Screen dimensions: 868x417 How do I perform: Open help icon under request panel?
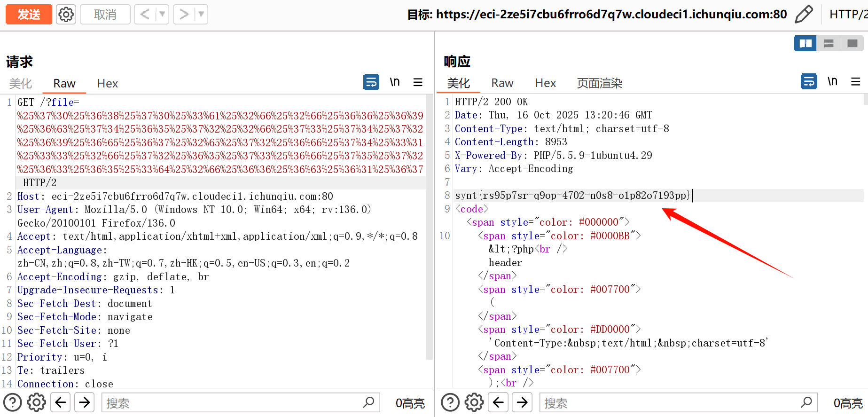[13, 403]
